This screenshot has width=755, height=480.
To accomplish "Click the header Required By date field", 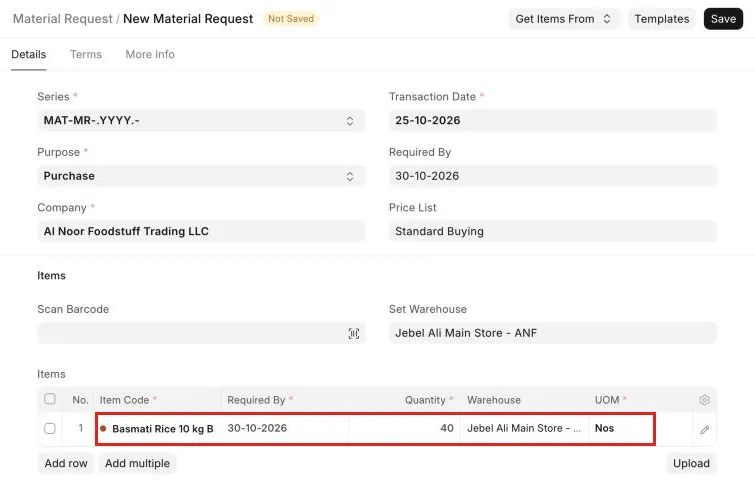I will 553,176.
